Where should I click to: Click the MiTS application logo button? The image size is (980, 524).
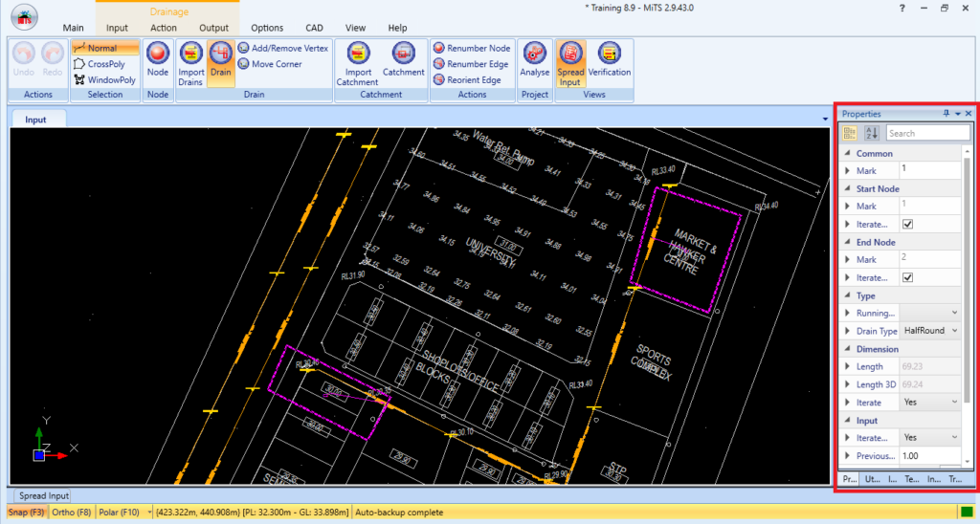coord(24,17)
